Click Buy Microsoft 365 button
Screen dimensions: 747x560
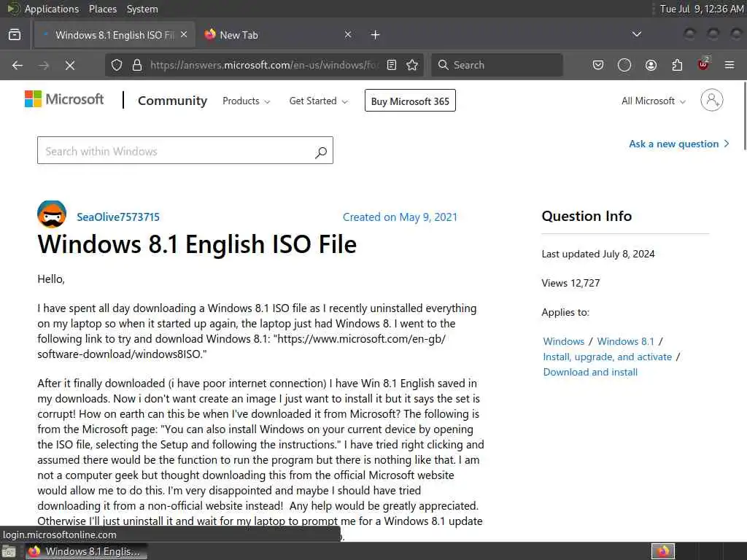(410, 101)
